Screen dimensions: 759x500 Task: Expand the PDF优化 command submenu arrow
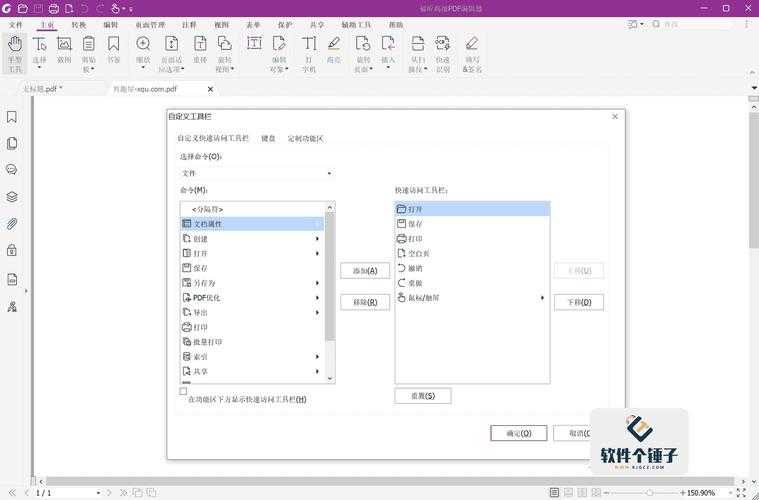(x=318, y=298)
